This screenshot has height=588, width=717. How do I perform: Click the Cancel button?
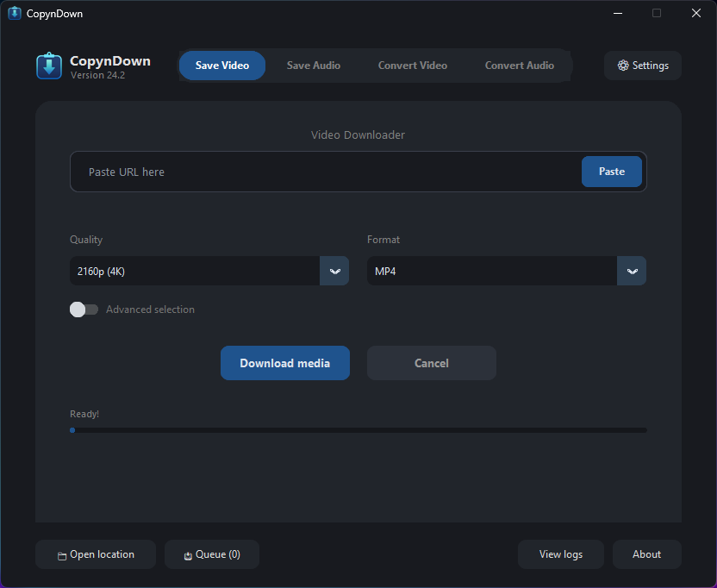coord(432,363)
